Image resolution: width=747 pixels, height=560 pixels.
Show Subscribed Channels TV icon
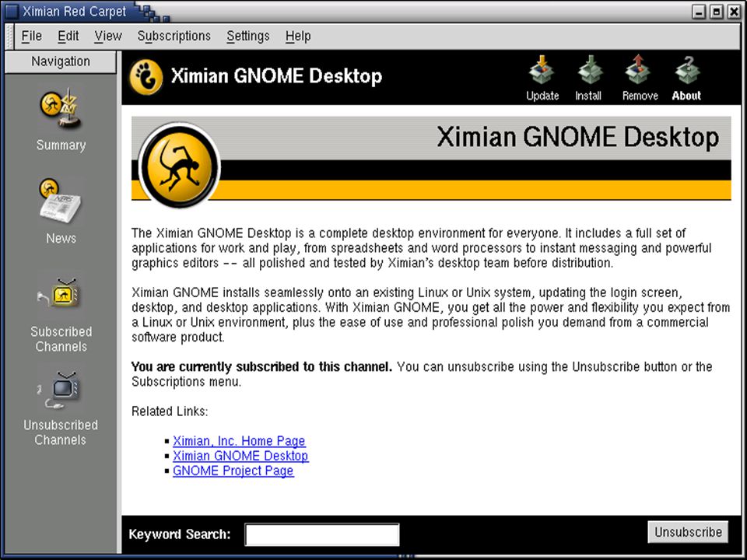click(60, 294)
